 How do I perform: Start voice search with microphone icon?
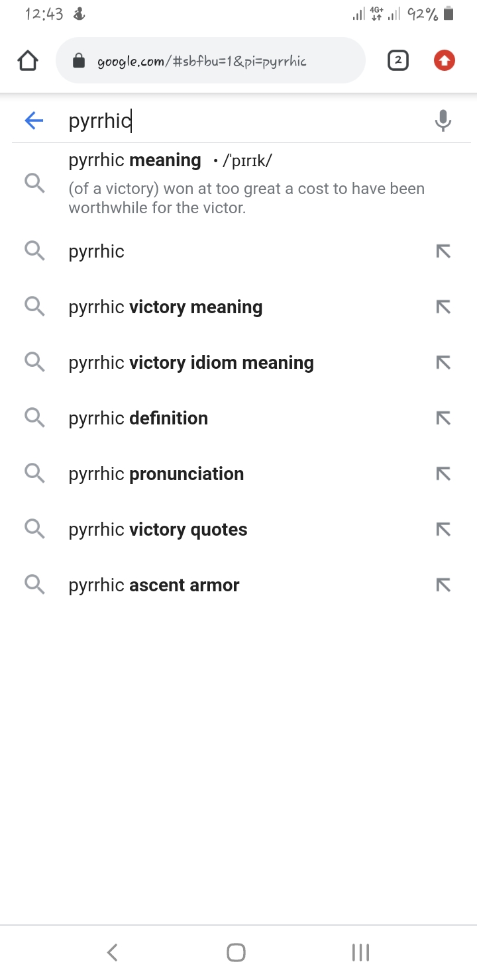tap(443, 121)
